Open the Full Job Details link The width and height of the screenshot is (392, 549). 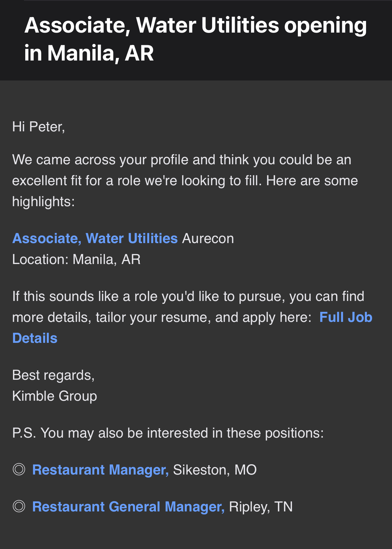[345, 317]
